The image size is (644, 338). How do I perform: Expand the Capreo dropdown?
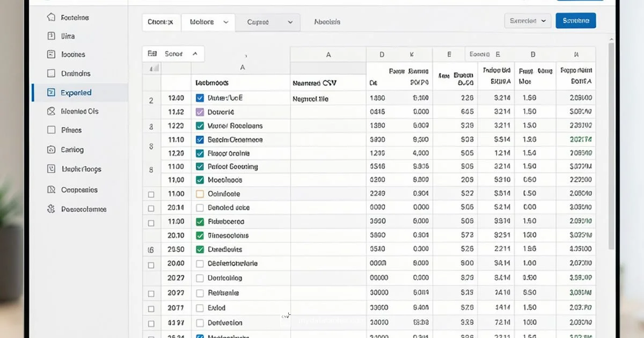pos(268,22)
